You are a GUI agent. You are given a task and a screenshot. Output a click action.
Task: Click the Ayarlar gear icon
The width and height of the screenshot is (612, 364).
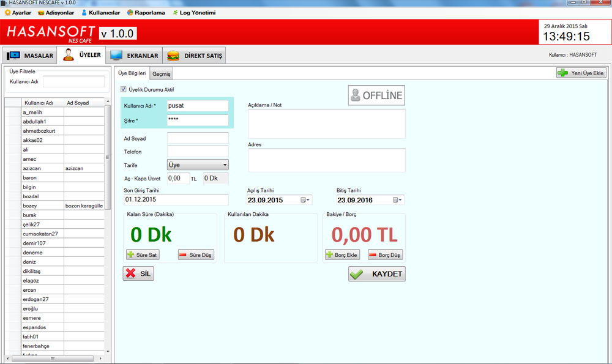click(x=7, y=12)
